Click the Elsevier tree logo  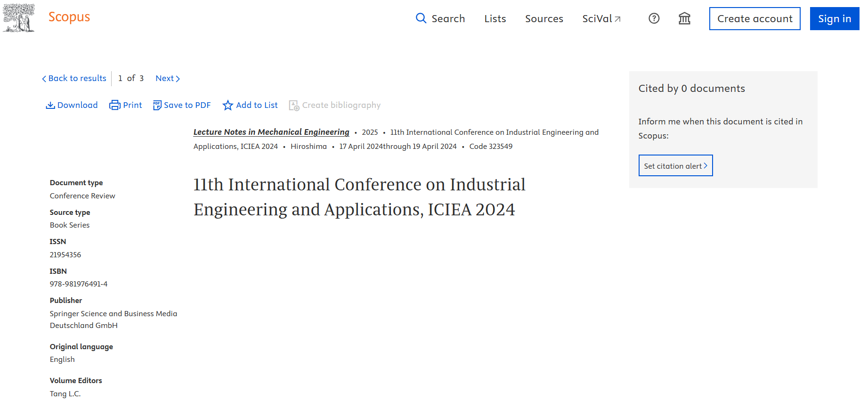point(19,18)
